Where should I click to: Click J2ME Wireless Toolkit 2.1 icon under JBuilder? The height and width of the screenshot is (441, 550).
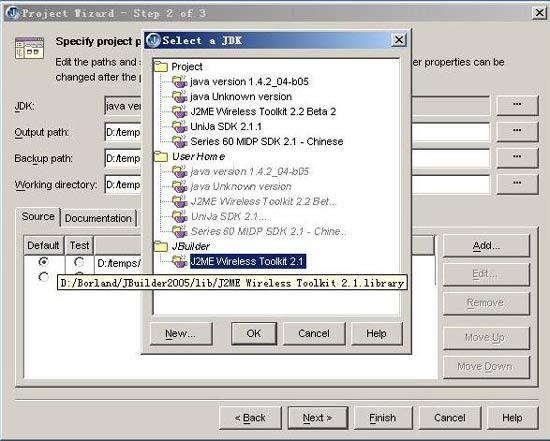pyautogui.click(x=179, y=261)
